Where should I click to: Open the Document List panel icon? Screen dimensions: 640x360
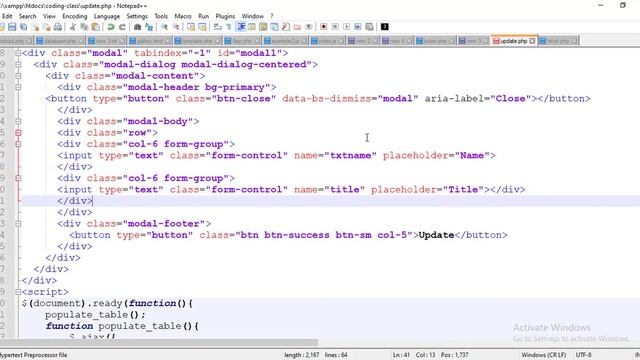pyautogui.click(x=275, y=27)
